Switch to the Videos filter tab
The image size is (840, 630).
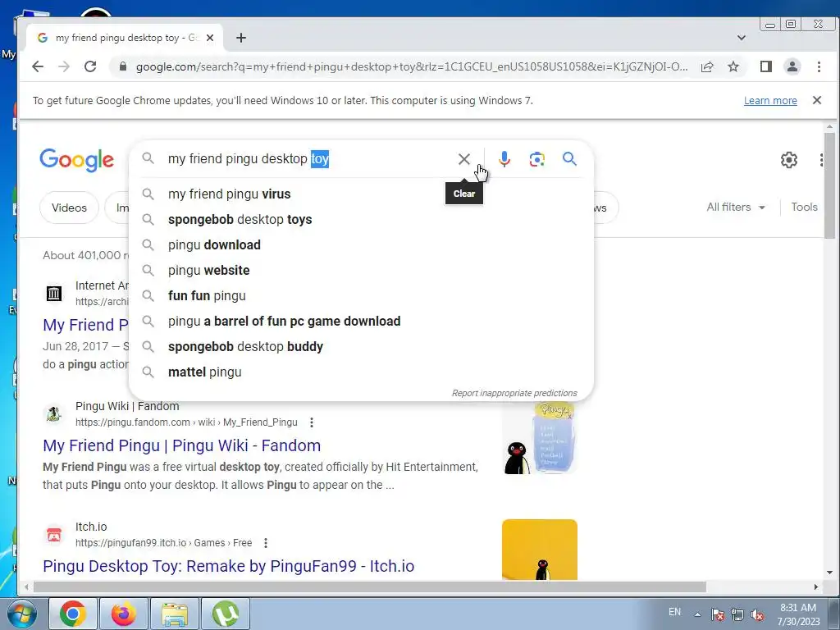coord(69,208)
